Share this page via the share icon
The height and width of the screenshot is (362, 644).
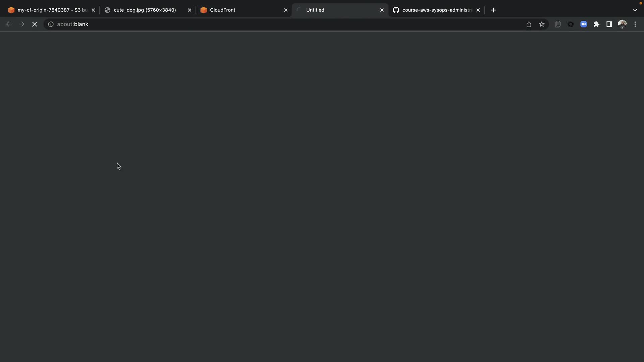tap(529, 24)
